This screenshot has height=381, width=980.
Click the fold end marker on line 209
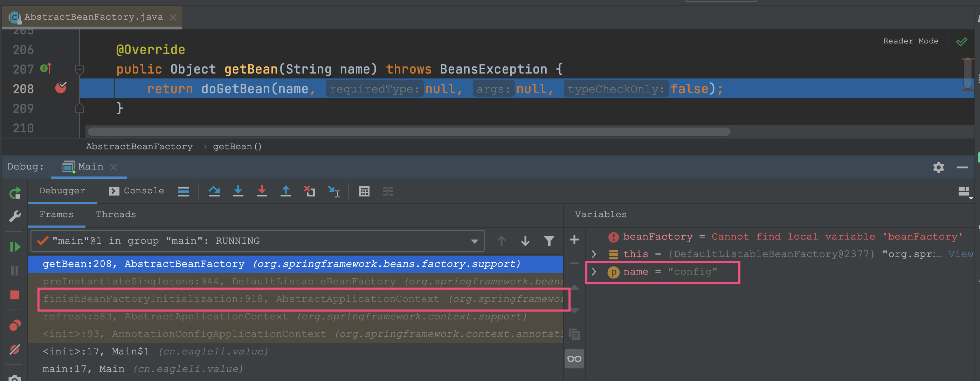click(80, 108)
